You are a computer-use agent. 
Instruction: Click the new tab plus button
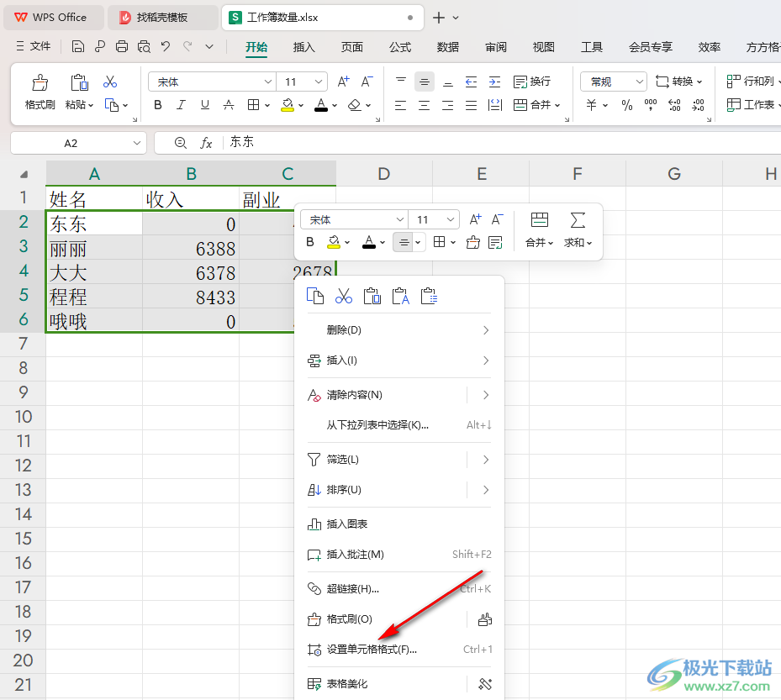438,18
